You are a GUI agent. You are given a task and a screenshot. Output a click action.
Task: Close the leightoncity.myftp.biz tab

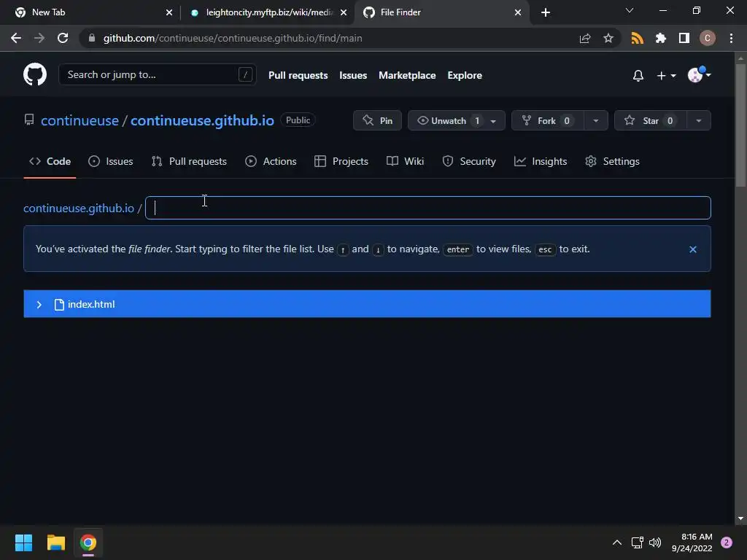(344, 12)
